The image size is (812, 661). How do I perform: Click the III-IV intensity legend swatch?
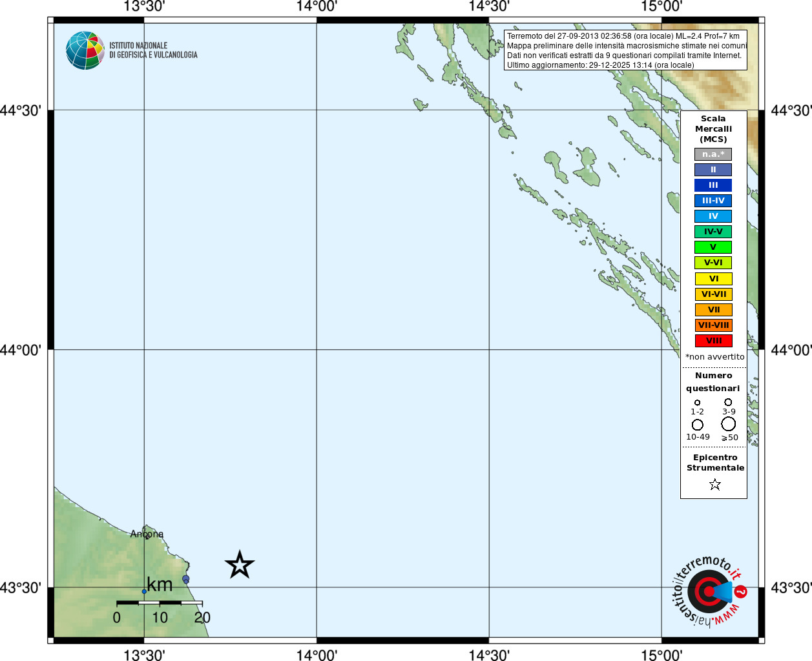point(713,201)
